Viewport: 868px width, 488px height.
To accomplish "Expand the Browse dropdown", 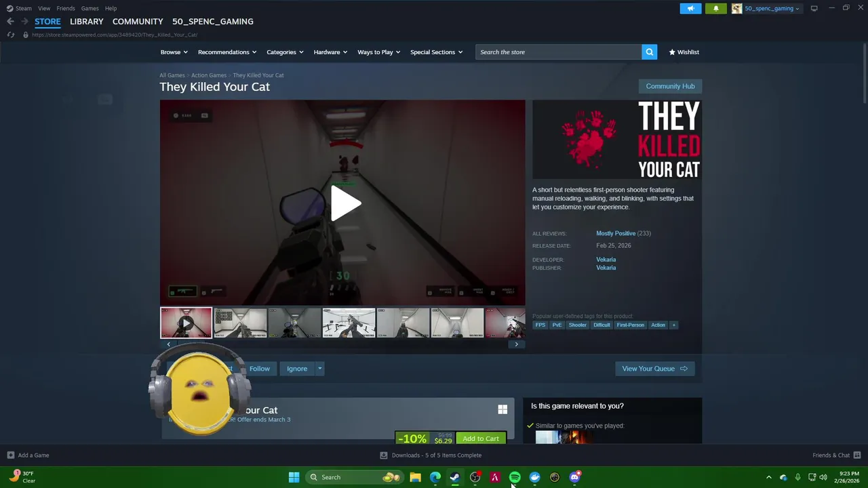I will 174,52.
